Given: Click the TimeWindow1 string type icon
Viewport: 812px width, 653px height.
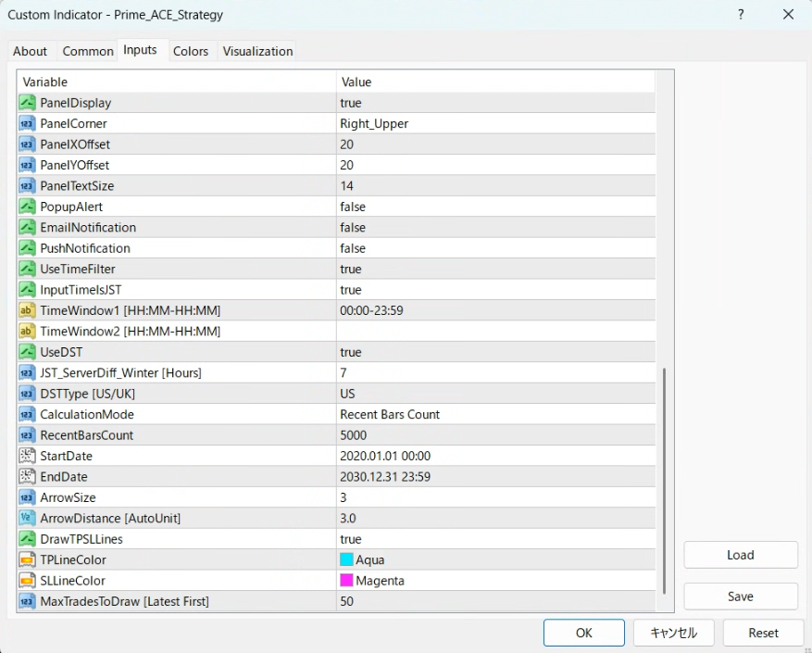Looking at the screenshot, I should coord(27,310).
